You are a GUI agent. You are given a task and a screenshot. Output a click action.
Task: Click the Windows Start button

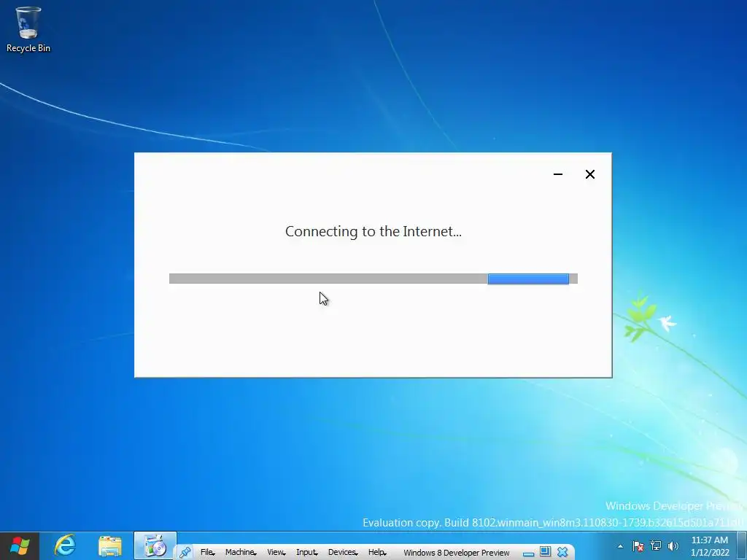pyautogui.click(x=20, y=545)
